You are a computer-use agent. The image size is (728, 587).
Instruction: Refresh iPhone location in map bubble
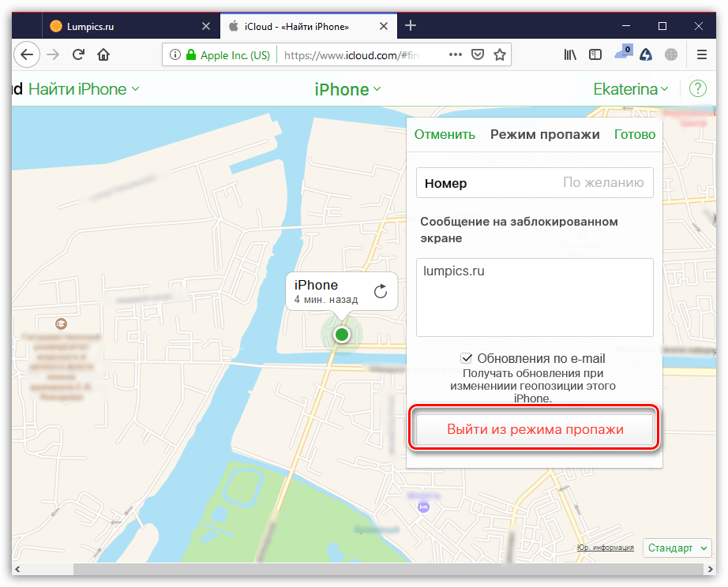coord(381,291)
